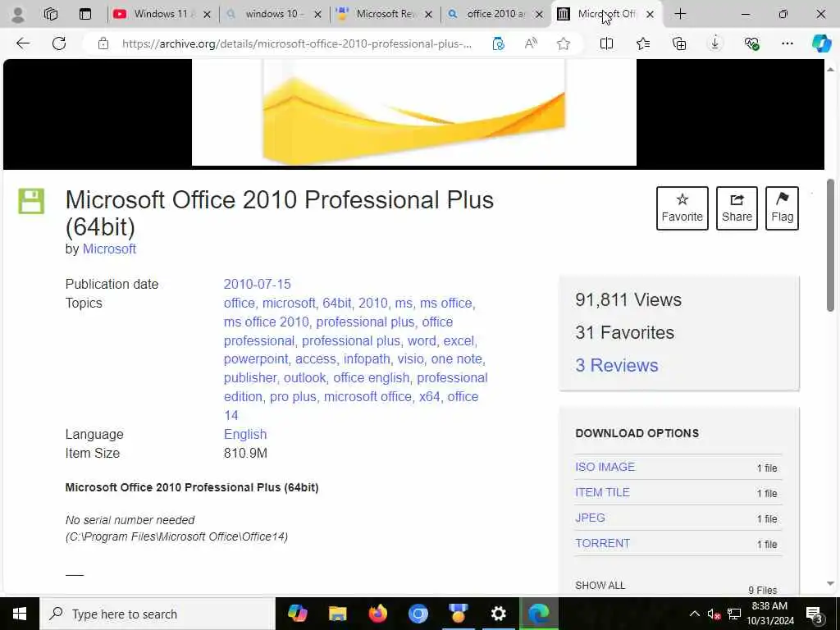Refresh the page
Screen dimensions: 840x630
tap(59, 43)
